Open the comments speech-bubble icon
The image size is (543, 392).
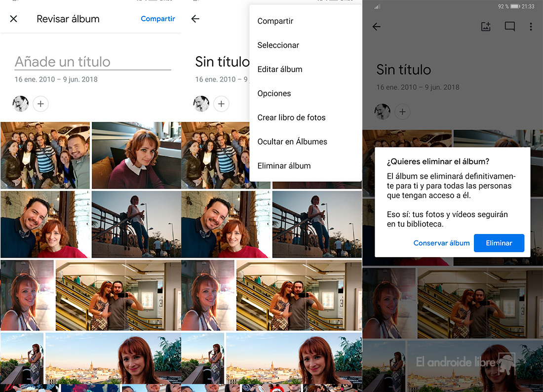(x=509, y=27)
